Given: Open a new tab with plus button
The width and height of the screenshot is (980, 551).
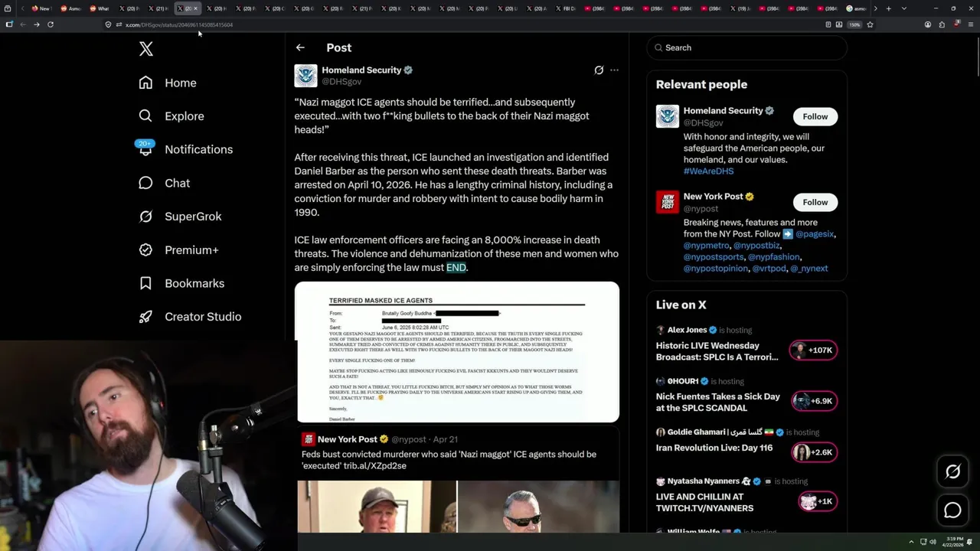Looking at the screenshot, I should click(888, 8).
